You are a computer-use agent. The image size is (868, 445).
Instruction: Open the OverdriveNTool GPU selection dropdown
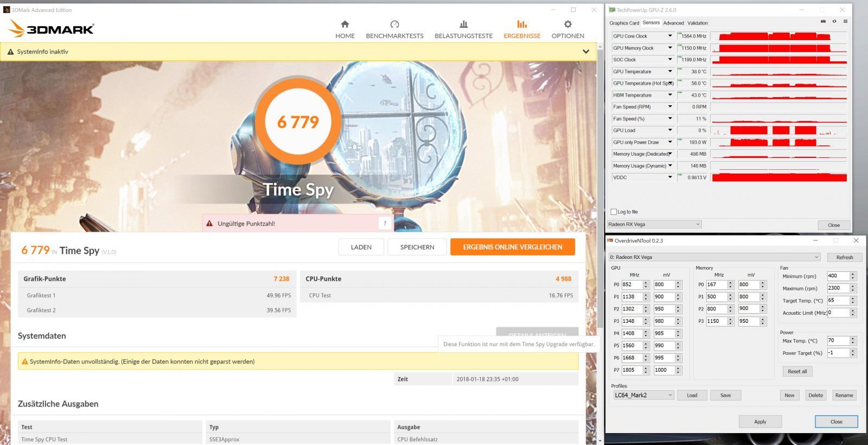coord(714,257)
